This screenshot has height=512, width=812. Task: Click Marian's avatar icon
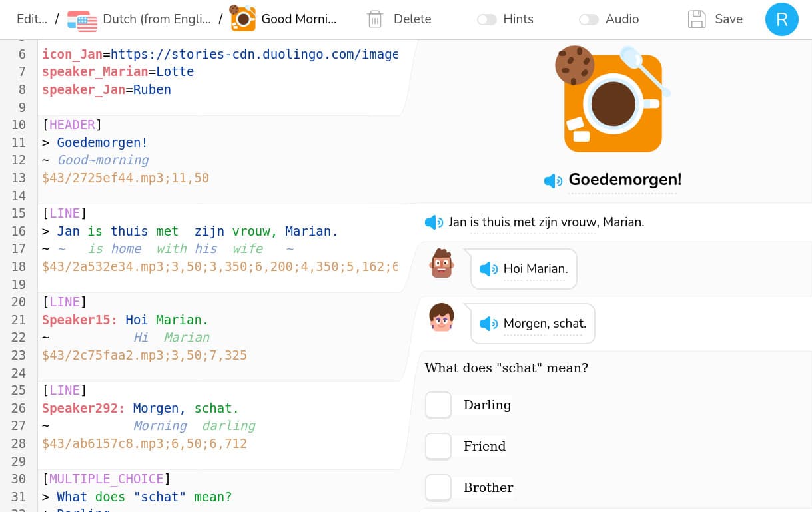pos(442,318)
